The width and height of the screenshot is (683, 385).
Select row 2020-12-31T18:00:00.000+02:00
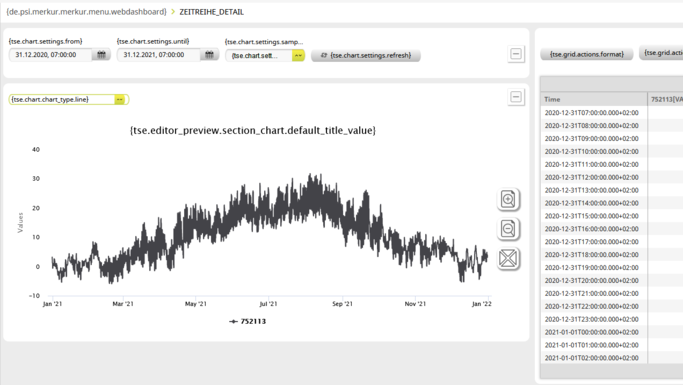[x=612, y=255]
